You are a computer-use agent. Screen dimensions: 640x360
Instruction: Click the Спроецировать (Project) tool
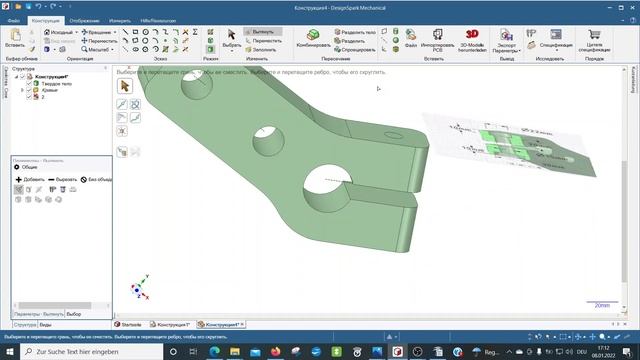[355, 50]
